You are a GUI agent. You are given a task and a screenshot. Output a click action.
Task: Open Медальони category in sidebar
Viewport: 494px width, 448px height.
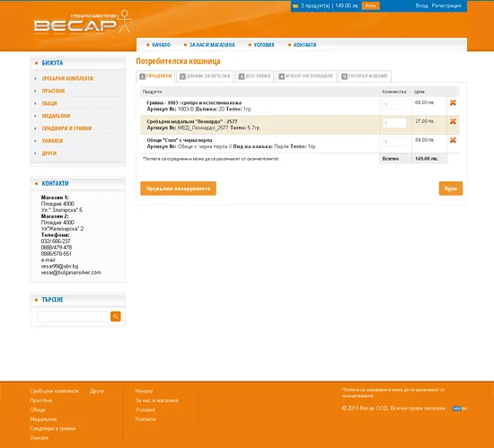(56, 116)
